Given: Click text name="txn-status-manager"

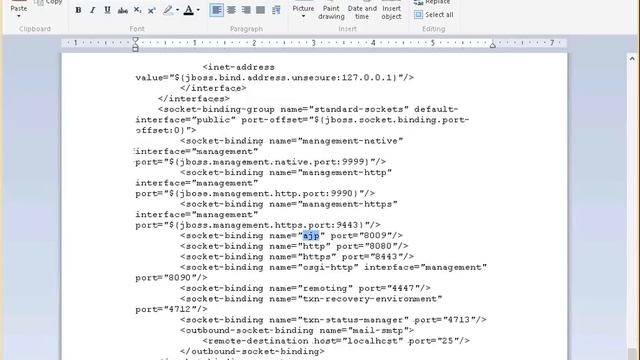Looking at the screenshot, I should point(339,320).
